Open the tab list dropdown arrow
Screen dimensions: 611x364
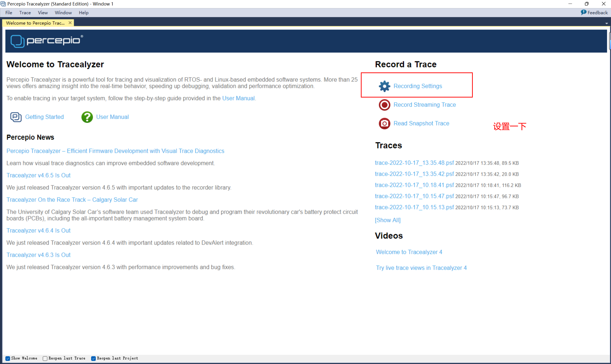pos(606,24)
